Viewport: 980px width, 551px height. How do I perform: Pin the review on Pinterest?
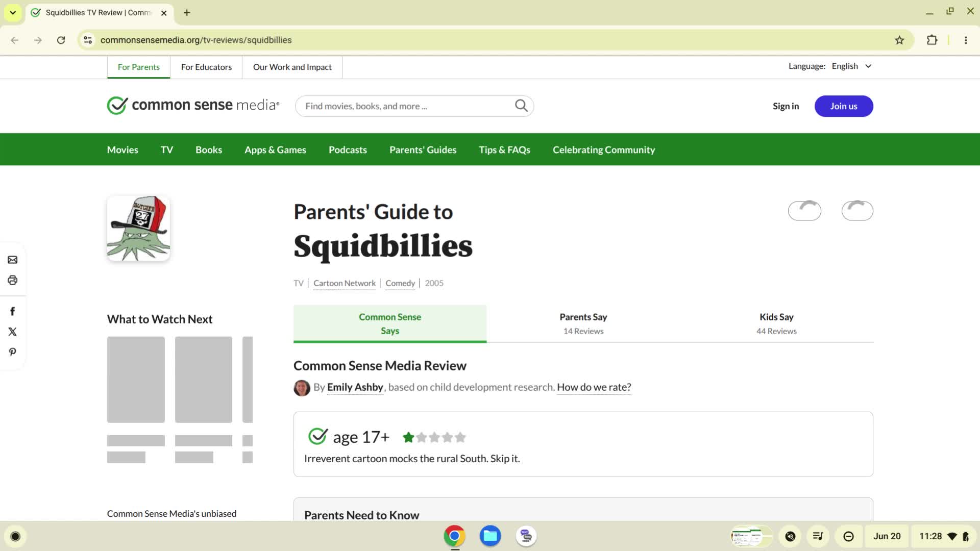pyautogui.click(x=13, y=352)
